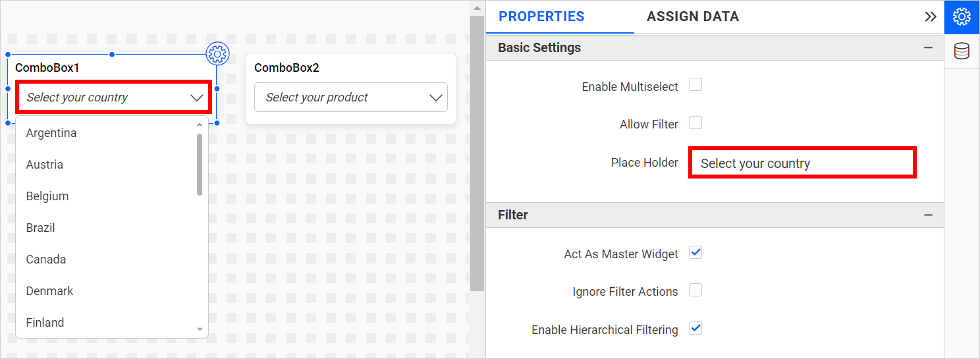Disable Enable Hierarchical Filtering checkbox
The height and width of the screenshot is (359, 980).
tap(695, 328)
